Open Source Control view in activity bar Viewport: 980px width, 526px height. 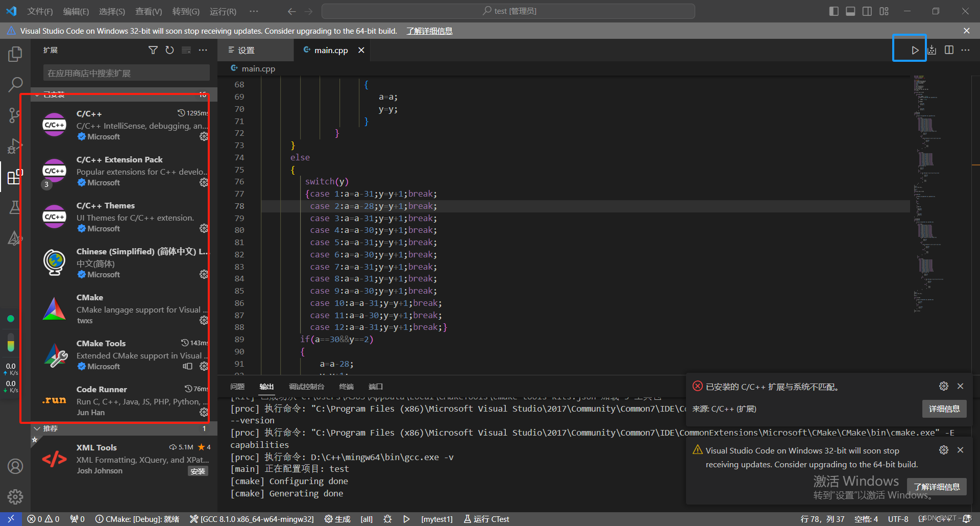(15, 115)
